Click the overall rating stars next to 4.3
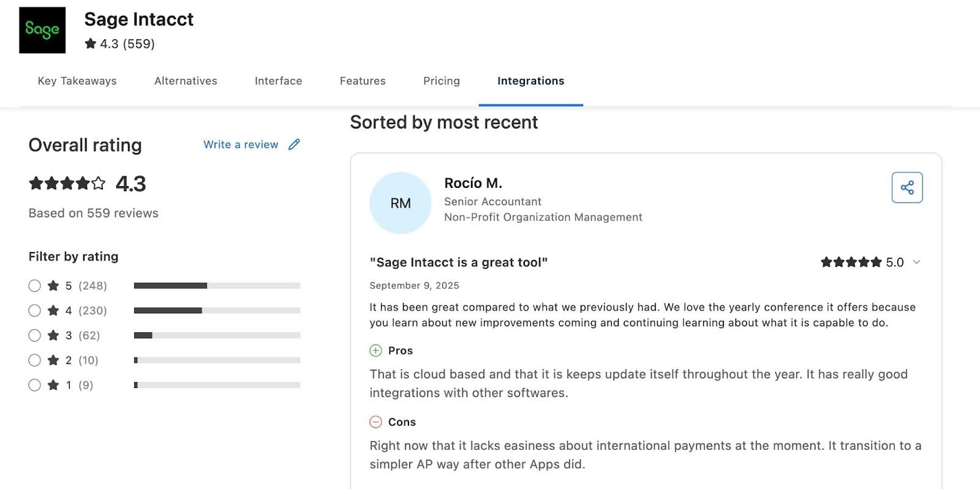 pos(67,183)
